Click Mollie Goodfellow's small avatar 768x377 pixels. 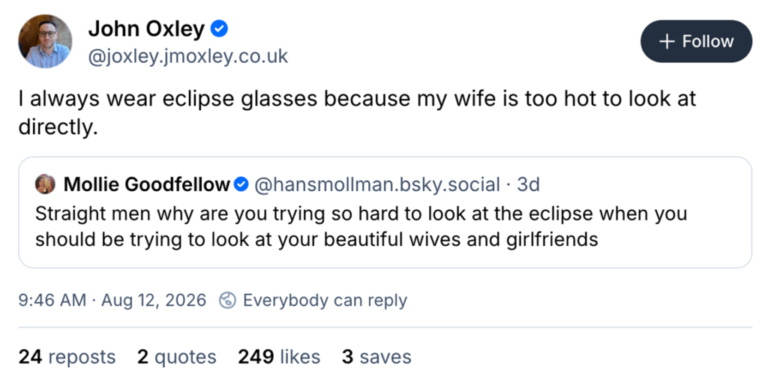coord(45,184)
